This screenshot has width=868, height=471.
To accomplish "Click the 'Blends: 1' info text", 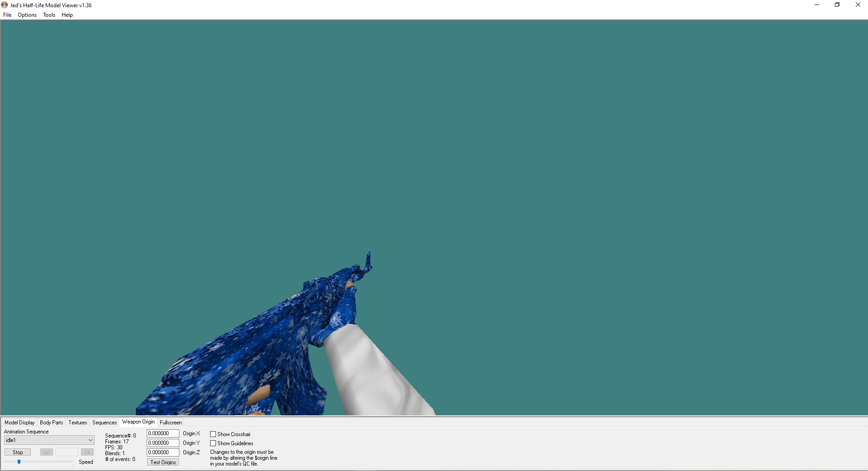I will coord(115,453).
